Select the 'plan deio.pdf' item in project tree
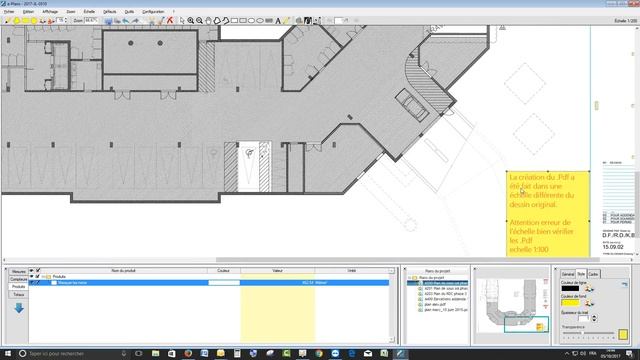 [435, 304]
